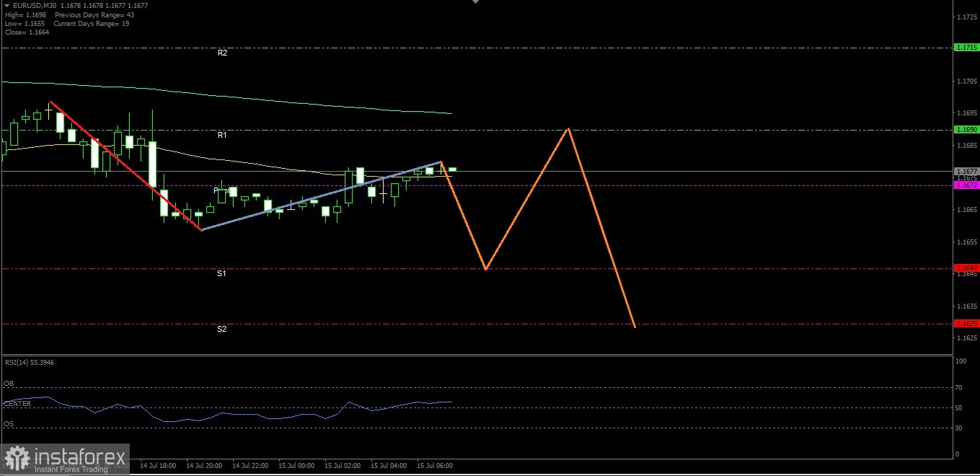Click the OS oversold level label
The width and height of the screenshot is (980, 476).
pyautogui.click(x=8, y=424)
